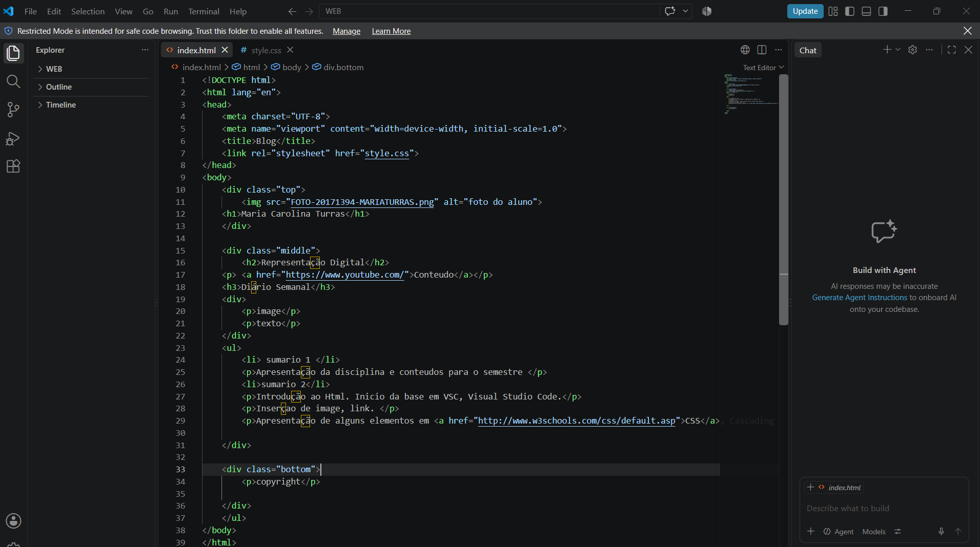Toggle the primary side bar visibility
The width and height of the screenshot is (980, 547).
click(850, 11)
